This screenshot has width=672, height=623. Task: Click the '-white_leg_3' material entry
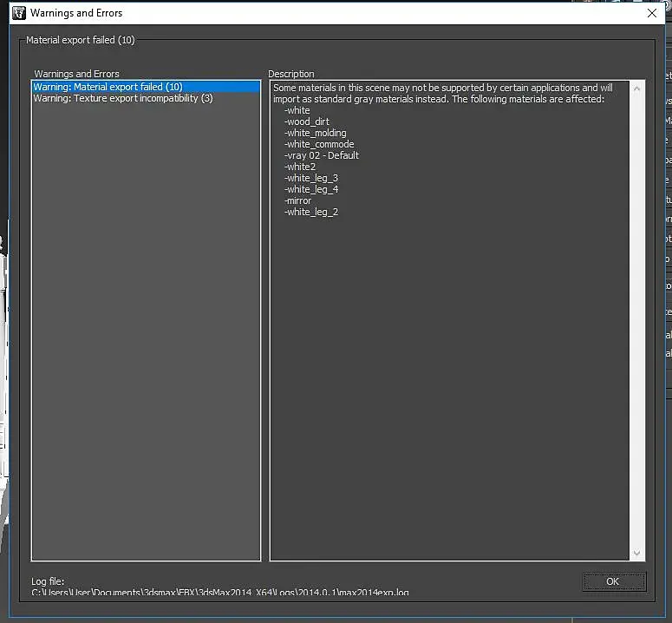[x=311, y=178]
